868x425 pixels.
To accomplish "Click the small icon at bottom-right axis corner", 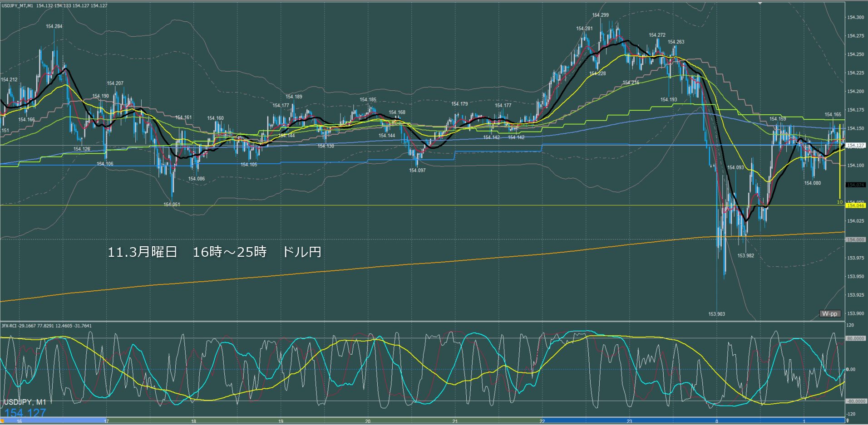I will pos(847,421).
